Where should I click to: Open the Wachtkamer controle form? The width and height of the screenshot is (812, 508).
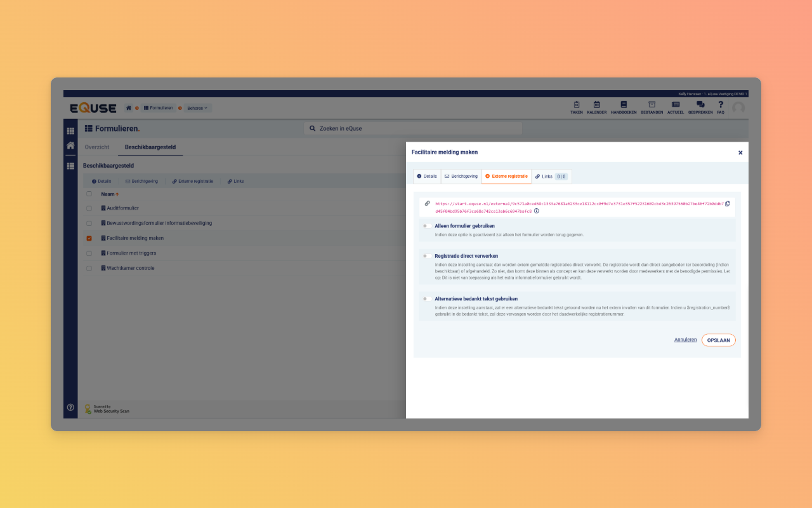point(128,268)
